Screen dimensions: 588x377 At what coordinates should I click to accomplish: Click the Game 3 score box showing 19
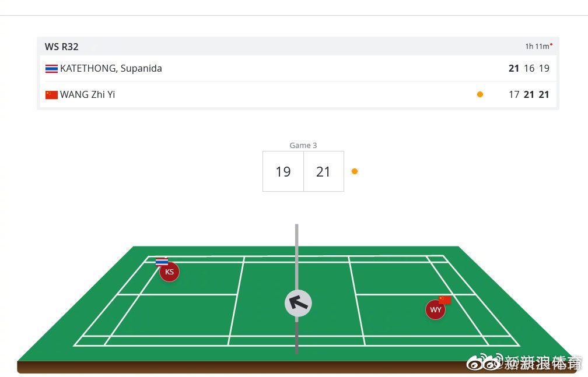pyautogui.click(x=283, y=171)
